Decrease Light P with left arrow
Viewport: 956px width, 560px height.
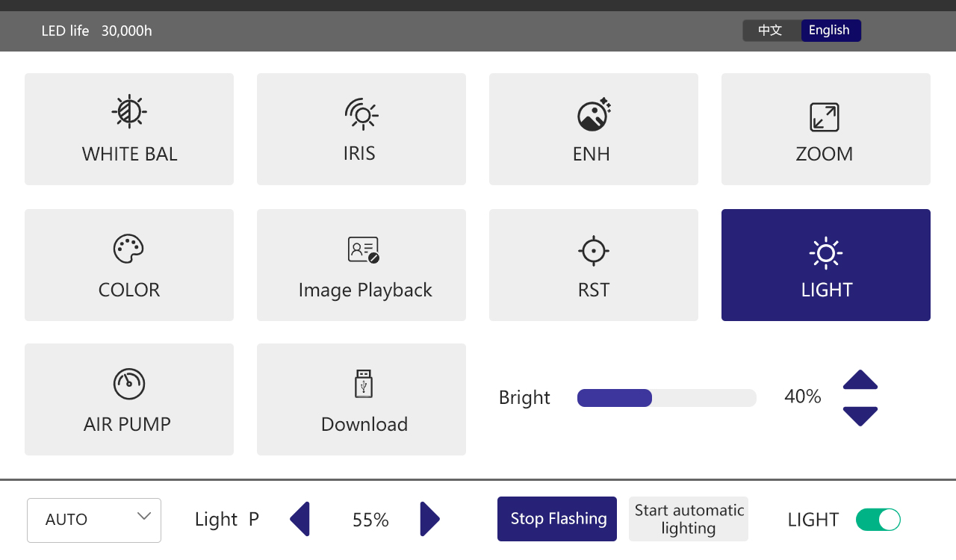coord(299,519)
